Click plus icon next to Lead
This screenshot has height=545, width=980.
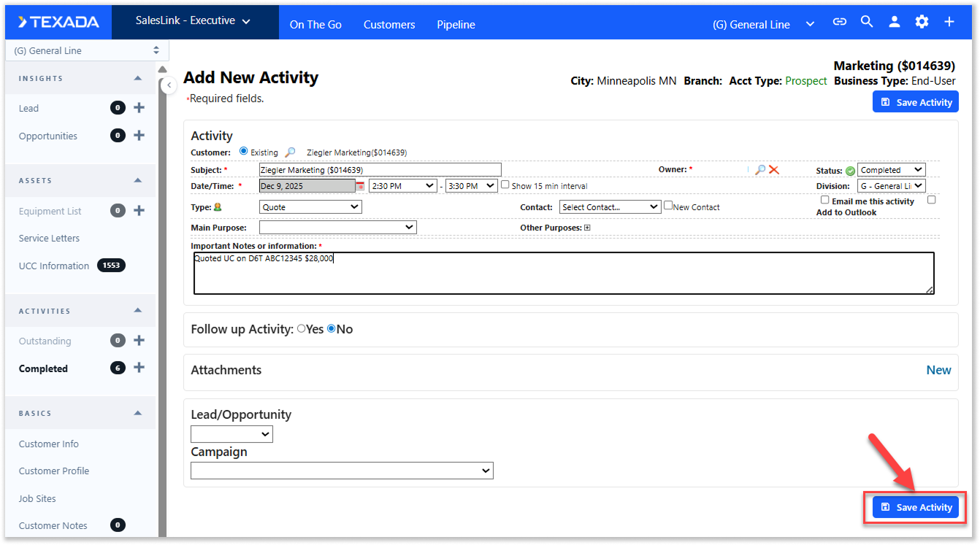(x=139, y=108)
